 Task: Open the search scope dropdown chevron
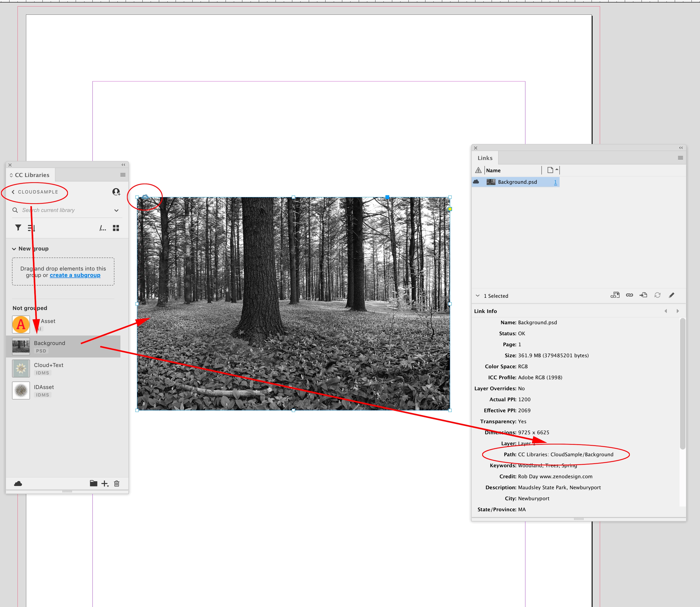[x=116, y=210]
